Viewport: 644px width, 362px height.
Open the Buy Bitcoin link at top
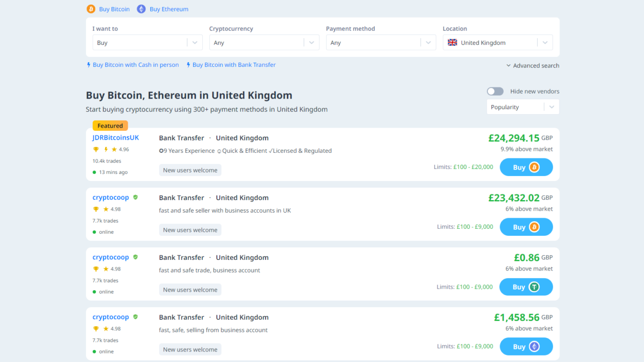[x=114, y=9]
